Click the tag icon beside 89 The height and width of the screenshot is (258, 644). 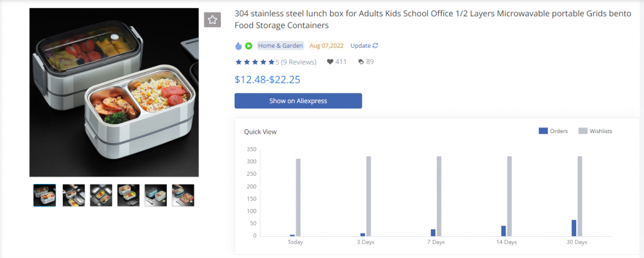click(x=360, y=62)
